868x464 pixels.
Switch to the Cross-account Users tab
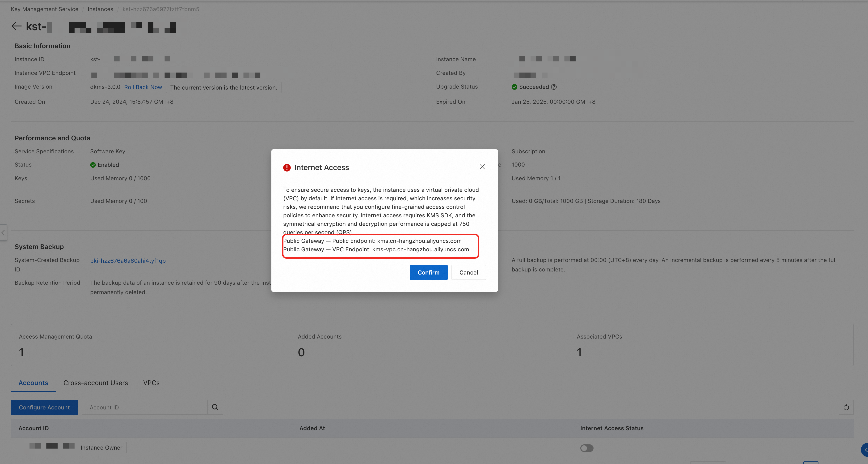click(x=96, y=383)
